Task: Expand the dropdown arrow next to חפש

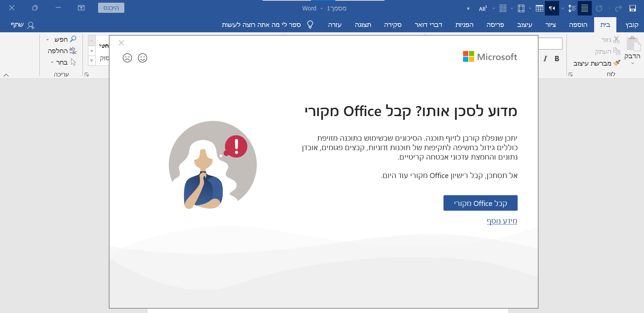Action: [x=48, y=40]
